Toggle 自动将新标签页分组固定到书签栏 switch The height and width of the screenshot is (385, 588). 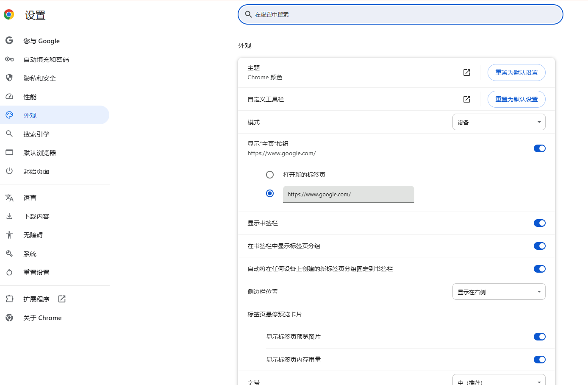[540, 269]
